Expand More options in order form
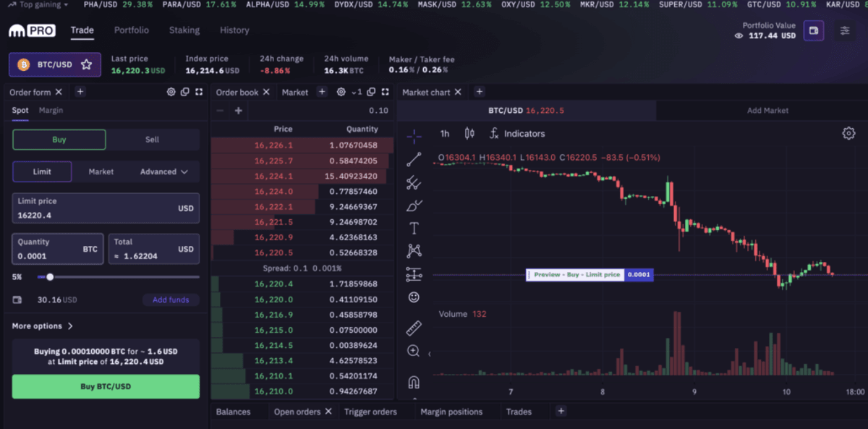This screenshot has width=868, height=429. (43, 326)
